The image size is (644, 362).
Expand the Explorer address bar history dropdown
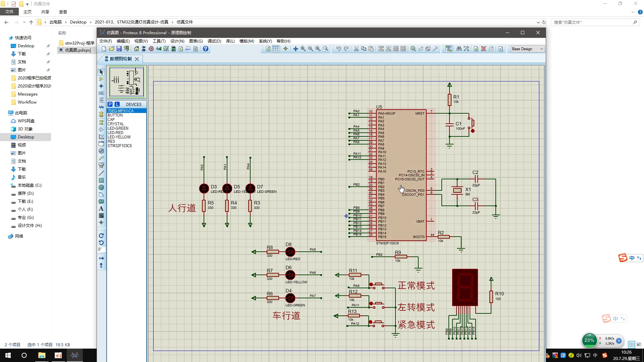(x=538, y=22)
